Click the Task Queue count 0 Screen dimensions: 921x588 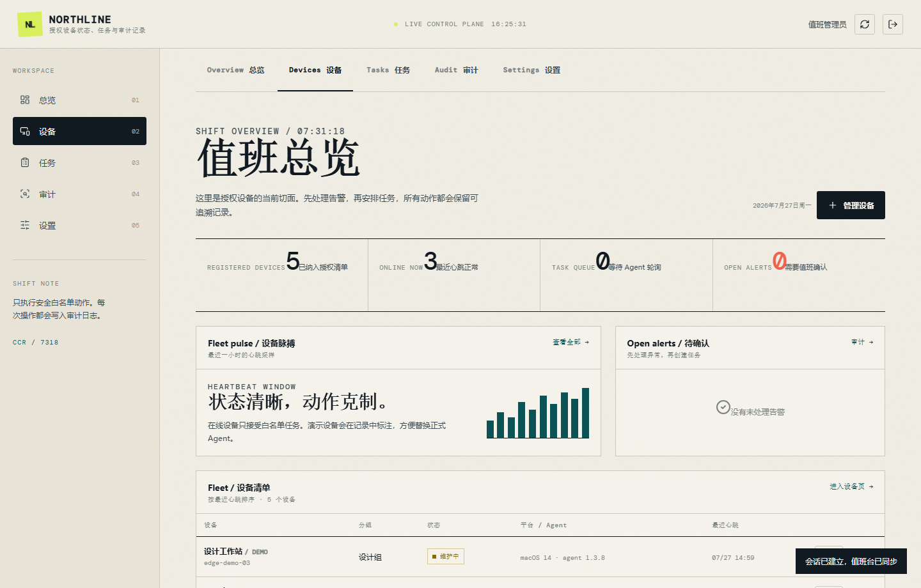click(x=602, y=261)
